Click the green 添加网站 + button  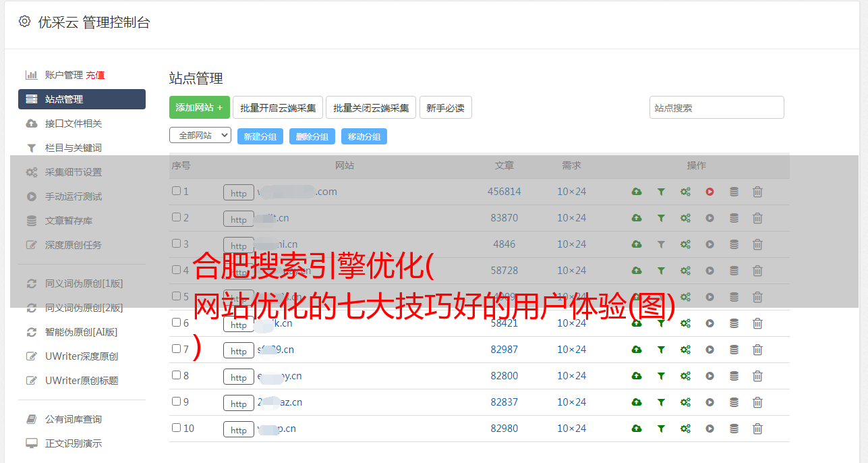200,107
